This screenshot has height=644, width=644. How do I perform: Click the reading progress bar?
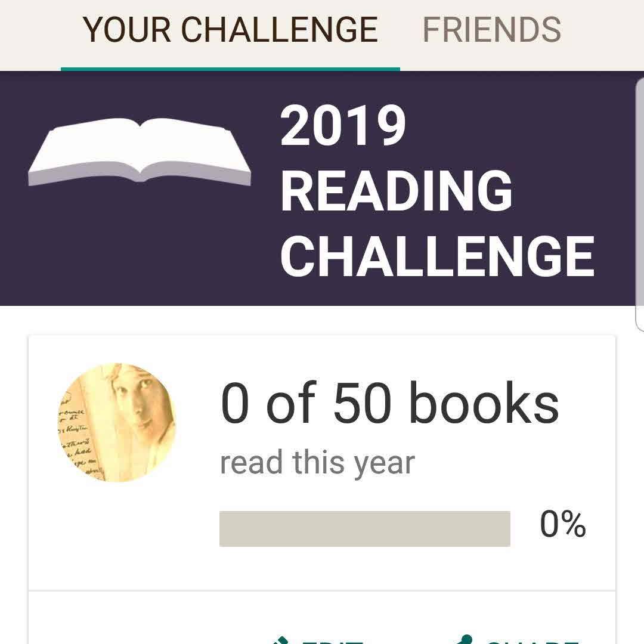pos(364,528)
